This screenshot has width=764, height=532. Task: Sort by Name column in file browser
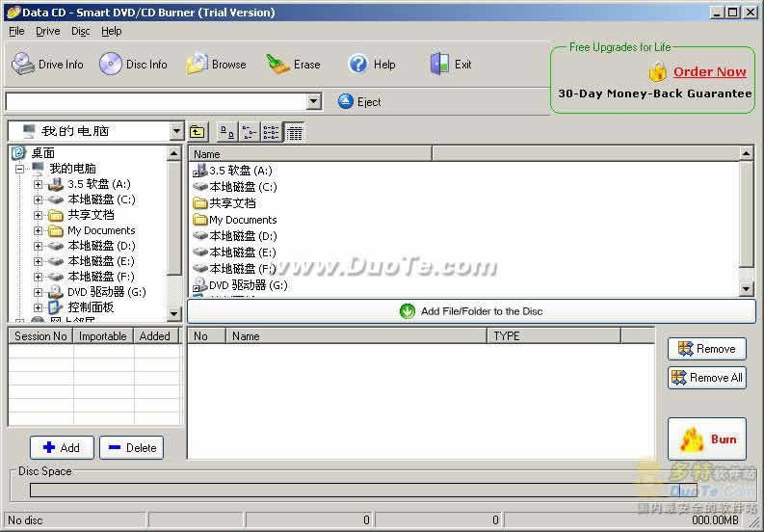310,154
